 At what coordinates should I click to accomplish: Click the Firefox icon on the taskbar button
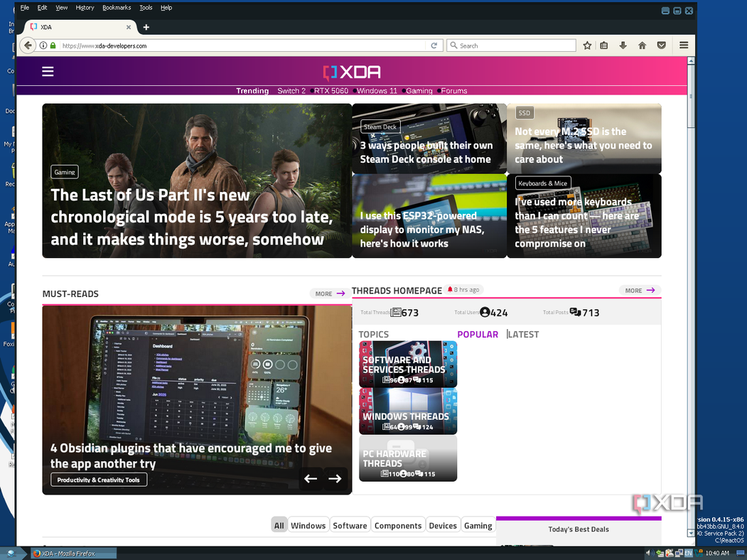pos(37,554)
